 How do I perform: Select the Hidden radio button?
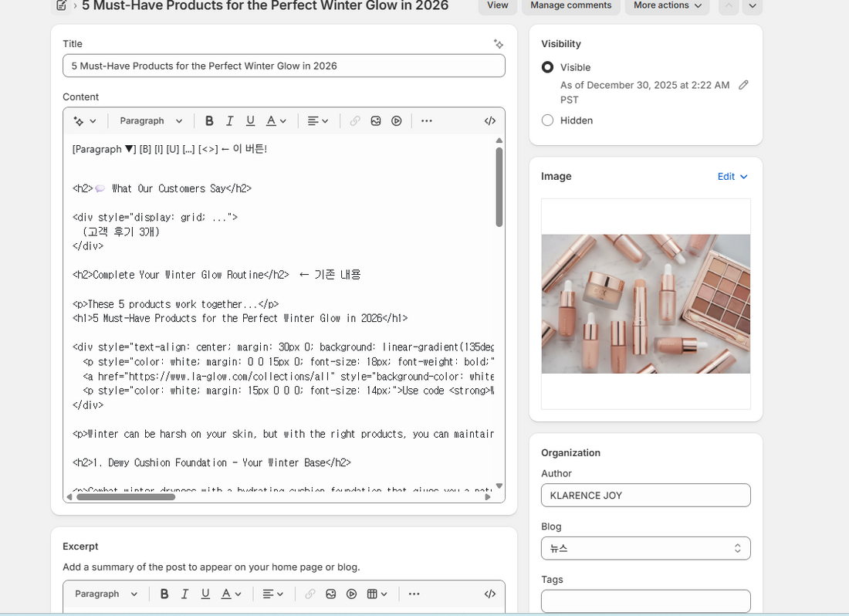pyautogui.click(x=547, y=120)
